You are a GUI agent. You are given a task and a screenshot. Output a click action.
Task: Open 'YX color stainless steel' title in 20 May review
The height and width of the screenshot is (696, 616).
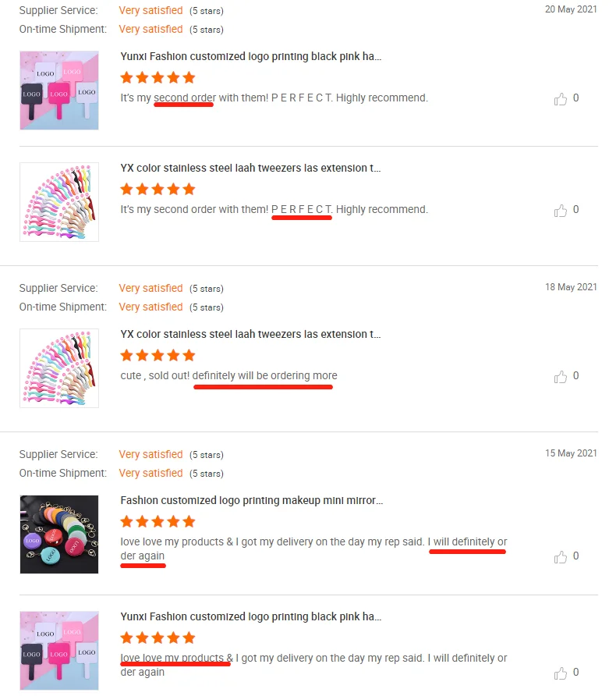pyautogui.click(x=250, y=168)
